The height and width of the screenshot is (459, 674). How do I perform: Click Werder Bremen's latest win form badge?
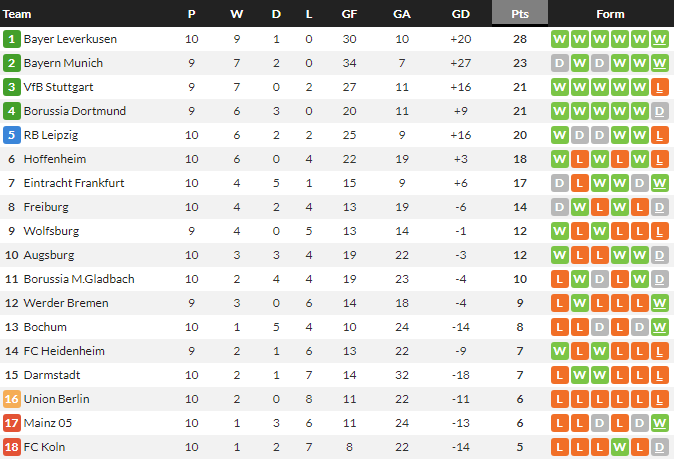coord(659,303)
